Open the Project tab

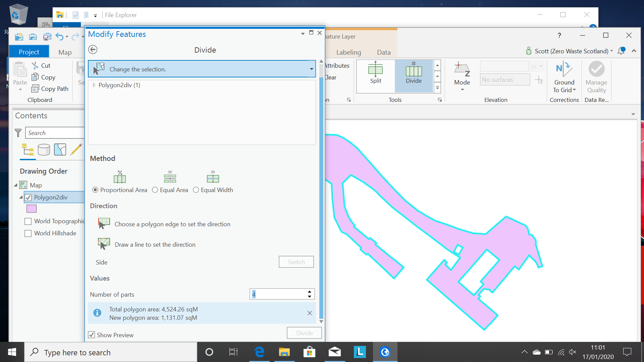[29, 52]
